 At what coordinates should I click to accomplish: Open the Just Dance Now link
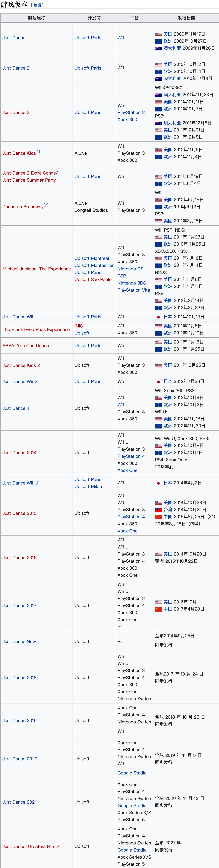click(x=19, y=642)
